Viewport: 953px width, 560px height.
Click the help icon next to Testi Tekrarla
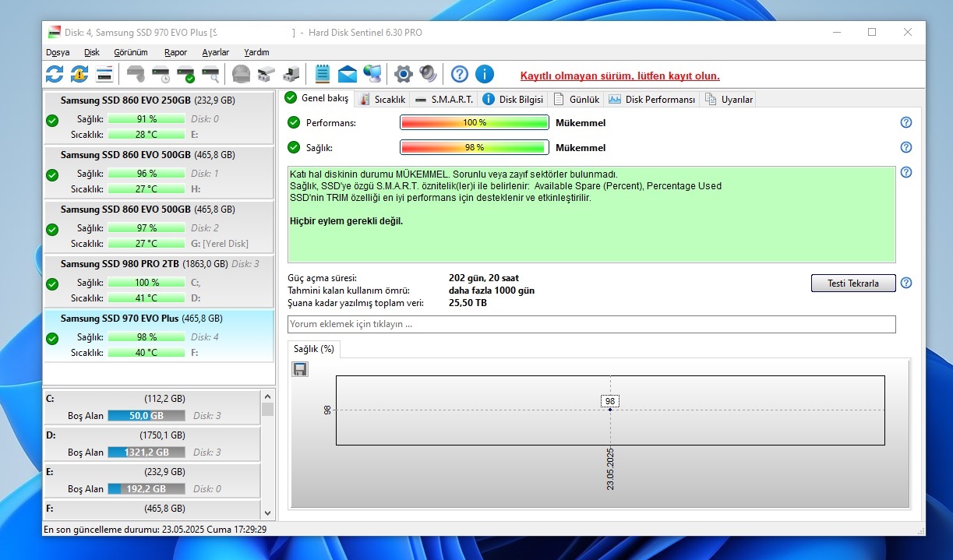pyautogui.click(x=905, y=283)
